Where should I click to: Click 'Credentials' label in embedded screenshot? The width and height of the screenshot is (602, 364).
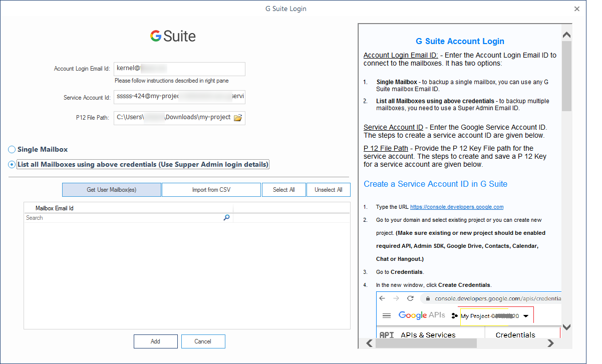click(x=515, y=335)
